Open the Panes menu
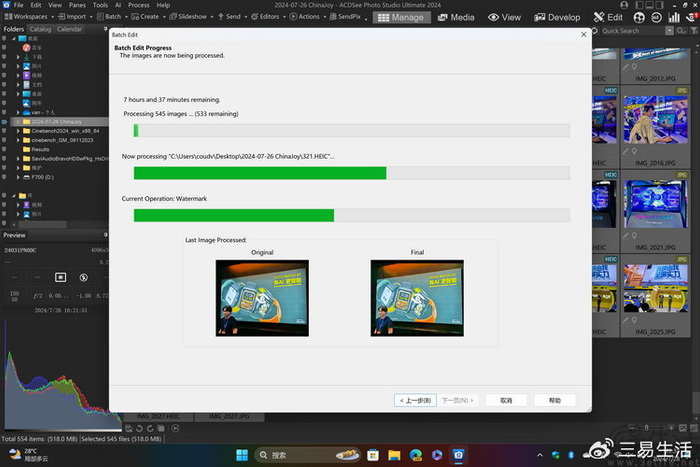 (x=77, y=5)
